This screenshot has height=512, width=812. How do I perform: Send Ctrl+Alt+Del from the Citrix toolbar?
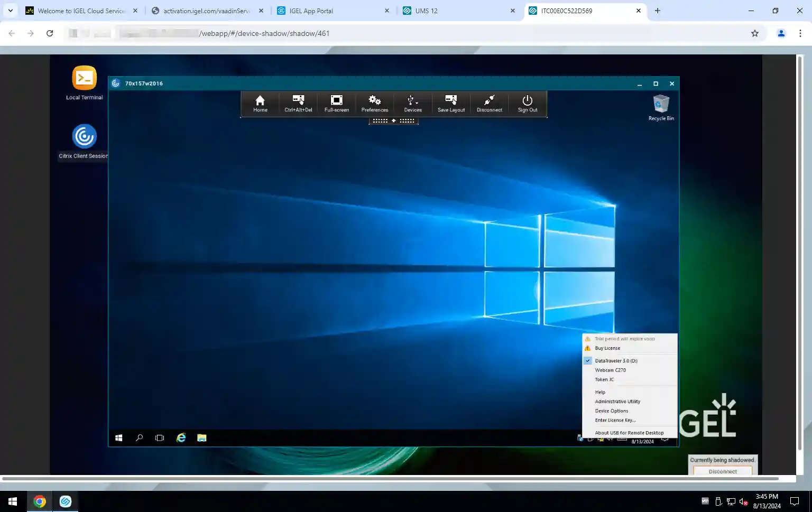tap(298, 104)
